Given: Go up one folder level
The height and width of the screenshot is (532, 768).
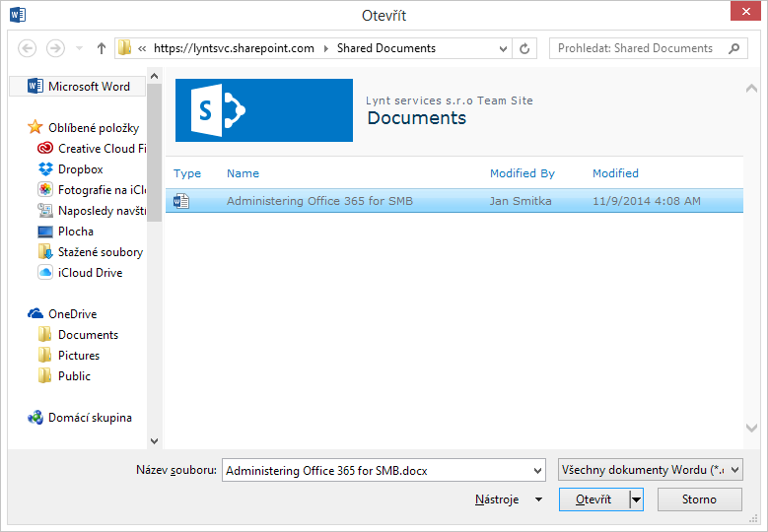Looking at the screenshot, I should [102, 48].
